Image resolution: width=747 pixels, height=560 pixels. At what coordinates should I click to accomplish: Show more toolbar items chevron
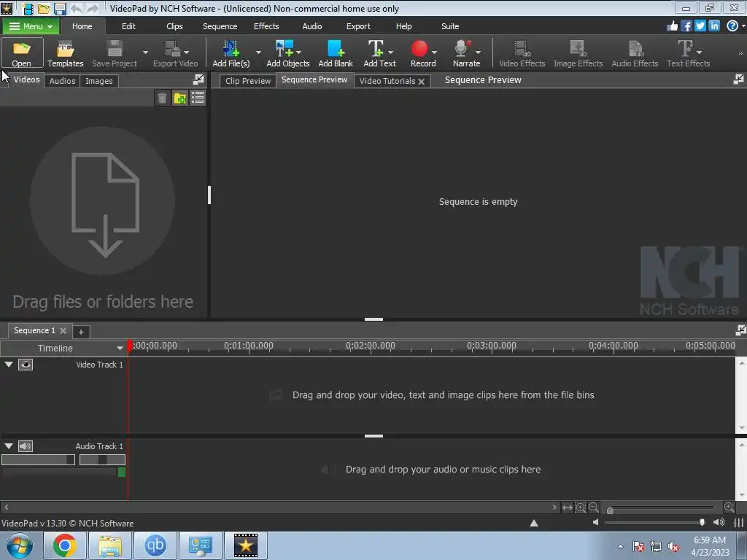(x=740, y=53)
